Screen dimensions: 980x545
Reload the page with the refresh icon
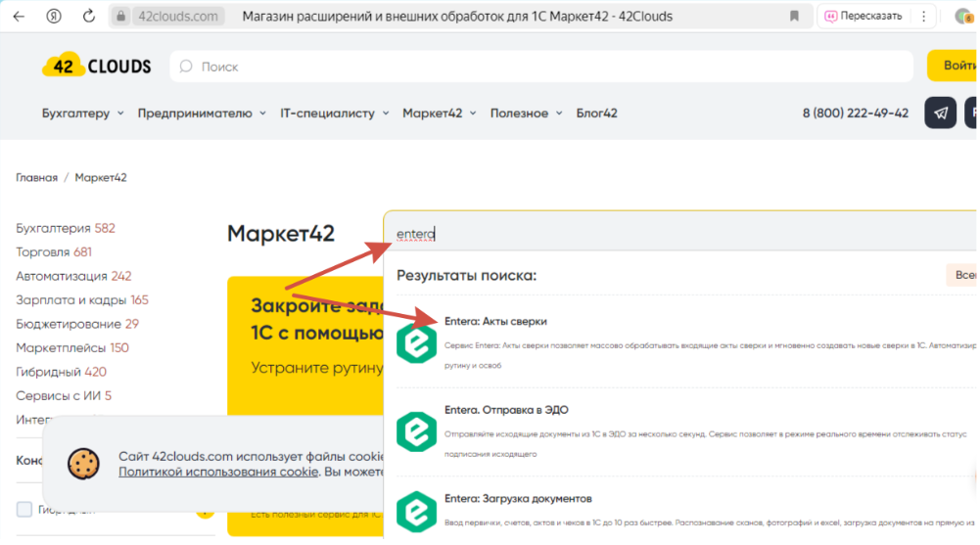[x=89, y=17]
